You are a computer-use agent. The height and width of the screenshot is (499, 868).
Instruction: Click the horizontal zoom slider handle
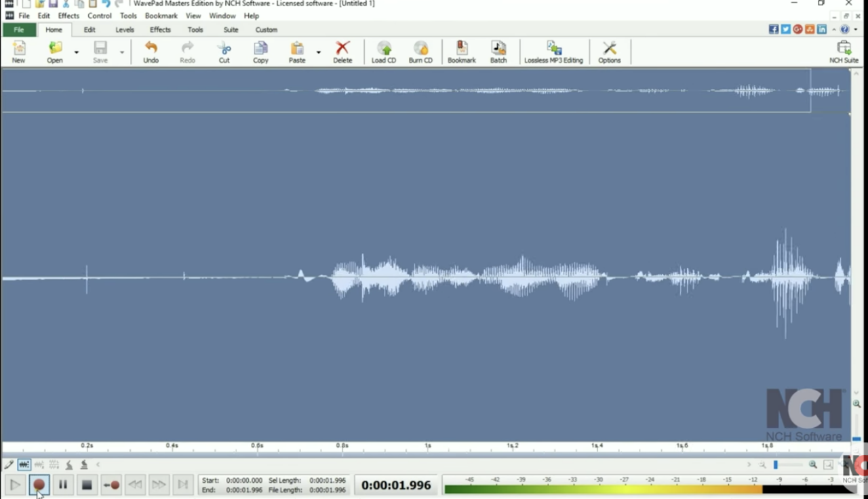coord(776,465)
